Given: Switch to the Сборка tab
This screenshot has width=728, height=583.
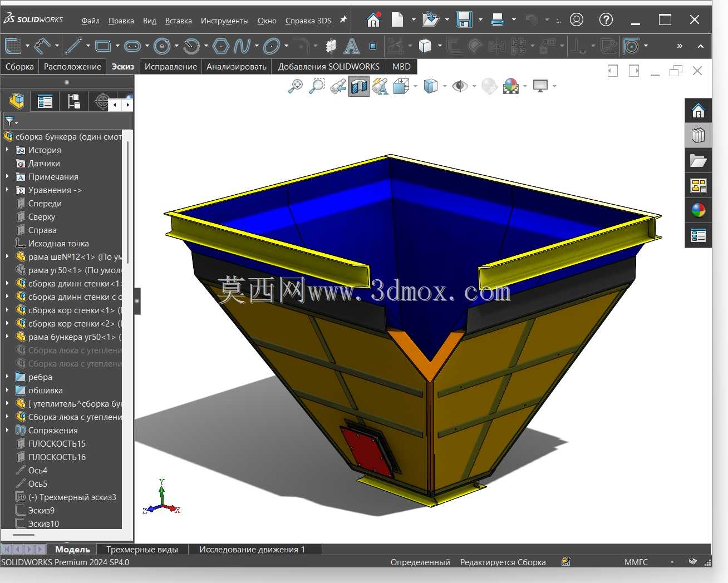Looking at the screenshot, I should click(19, 66).
